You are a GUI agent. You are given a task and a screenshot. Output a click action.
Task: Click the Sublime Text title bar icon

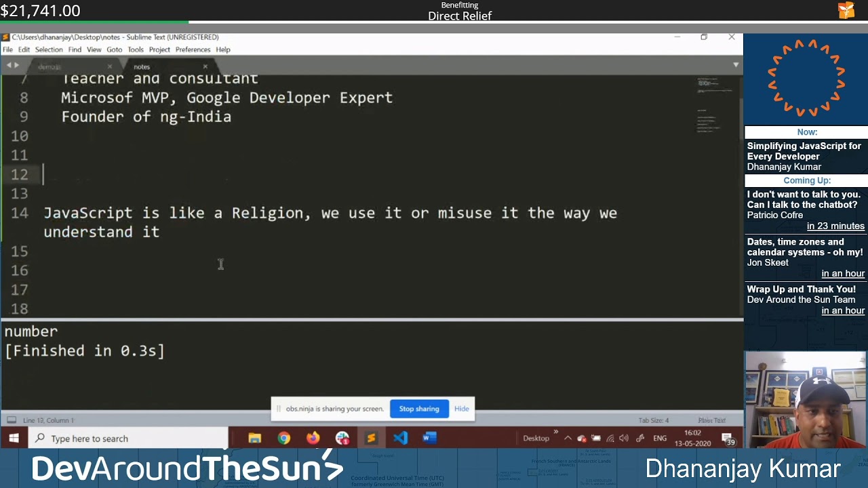pyautogui.click(x=5, y=37)
